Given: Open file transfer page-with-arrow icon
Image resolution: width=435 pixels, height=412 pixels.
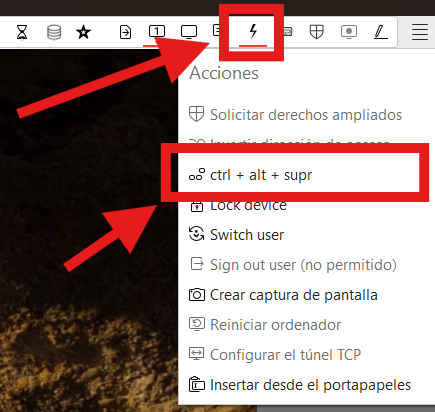Looking at the screenshot, I should tap(125, 32).
